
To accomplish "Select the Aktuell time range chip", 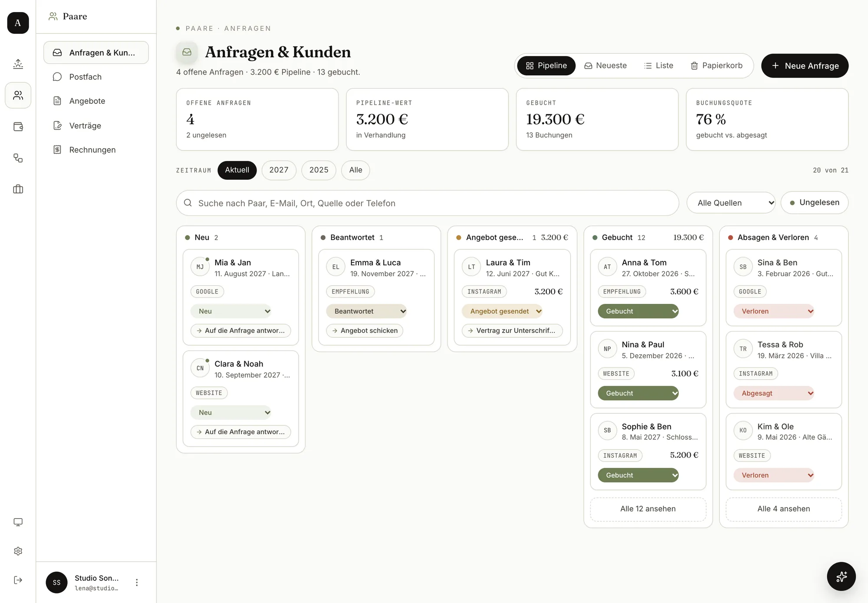I will 237,170.
